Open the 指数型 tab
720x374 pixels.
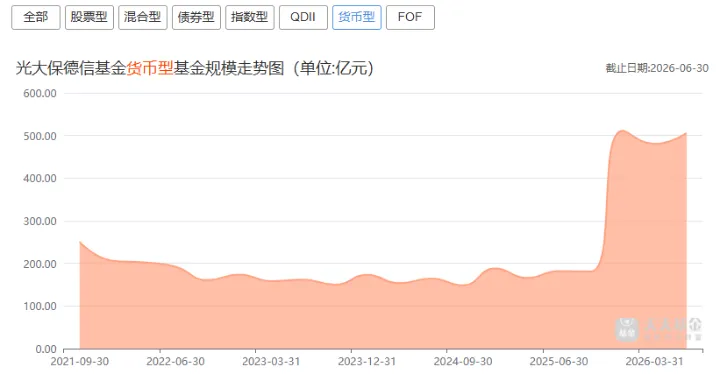[x=250, y=17]
